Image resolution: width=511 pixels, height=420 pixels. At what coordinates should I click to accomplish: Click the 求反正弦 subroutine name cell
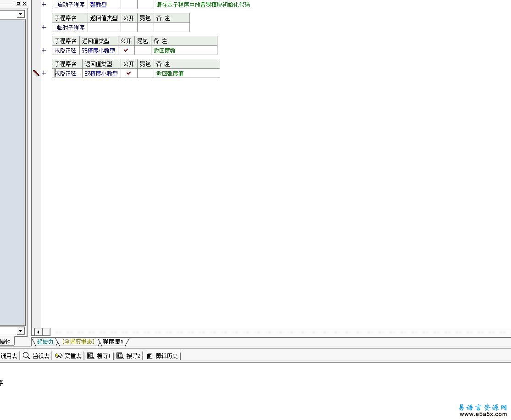click(66, 50)
